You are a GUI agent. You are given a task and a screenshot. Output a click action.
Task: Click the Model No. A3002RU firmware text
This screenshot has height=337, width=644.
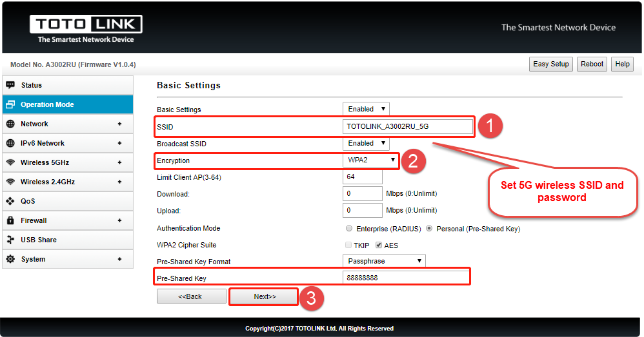pyautogui.click(x=73, y=64)
